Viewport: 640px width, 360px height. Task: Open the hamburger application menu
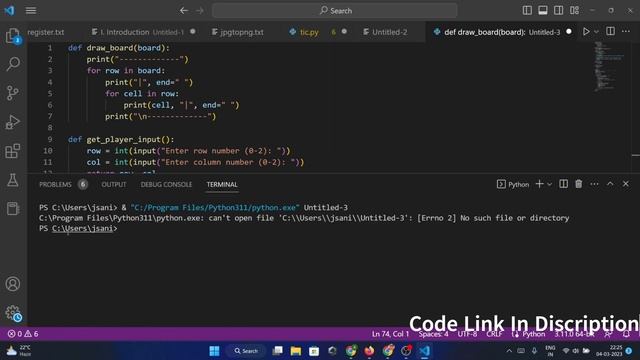pyautogui.click(x=31, y=11)
